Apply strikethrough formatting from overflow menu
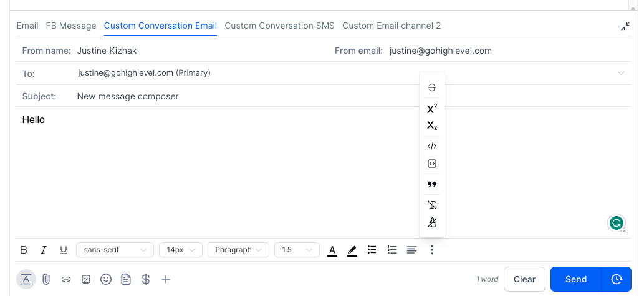 (x=432, y=88)
